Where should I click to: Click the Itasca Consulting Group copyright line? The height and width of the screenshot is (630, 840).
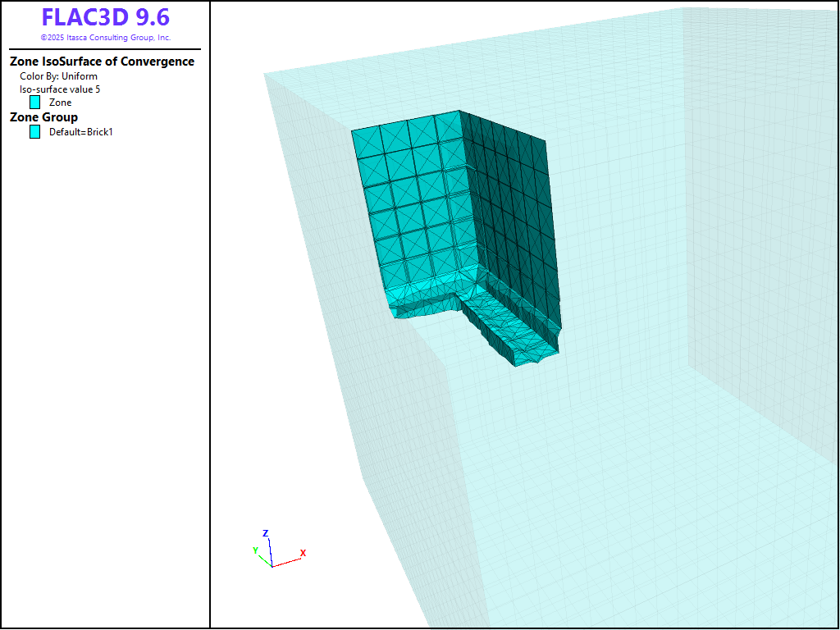[105, 38]
